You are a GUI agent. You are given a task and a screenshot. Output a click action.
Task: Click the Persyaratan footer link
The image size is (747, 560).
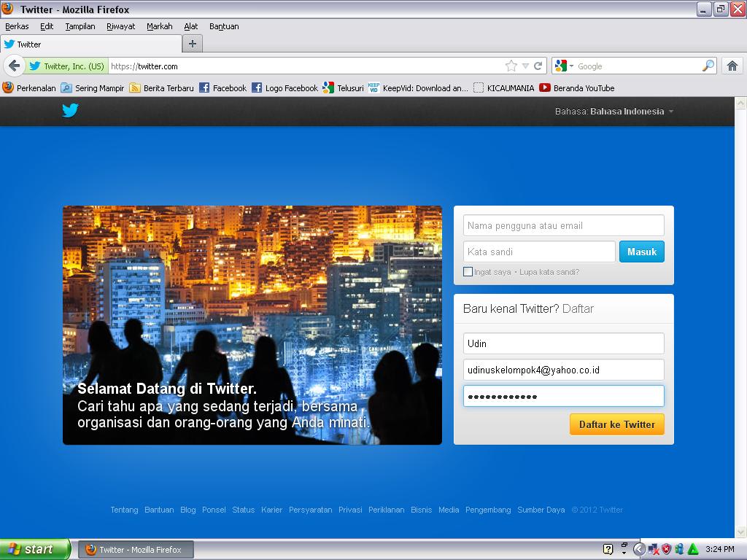click(311, 510)
